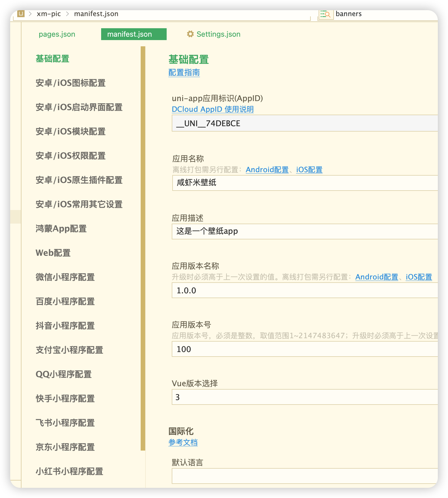This screenshot has height=498, width=448.
Task: Open 安卓/iOS常用其它设置 section
Action: (79, 204)
